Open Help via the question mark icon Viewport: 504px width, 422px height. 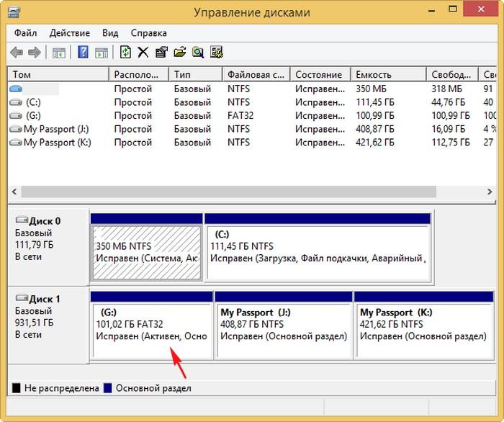click(x=83, y=52)
